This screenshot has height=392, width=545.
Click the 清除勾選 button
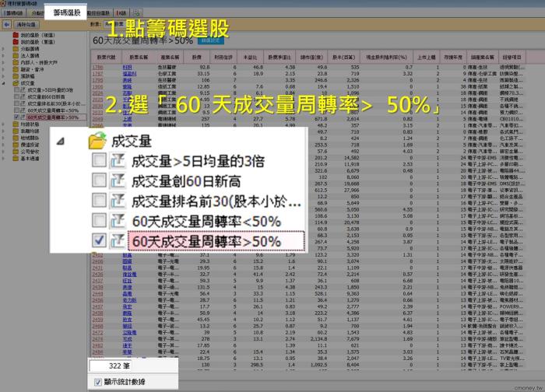click(x=26, y=25)
